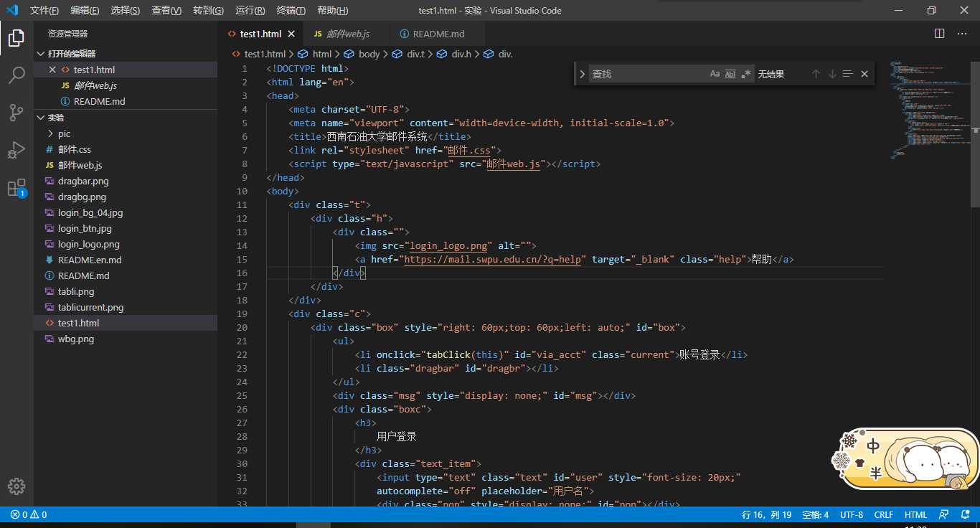
Task: Toggle find in selection icon
Action: click(x=848, y=74)
